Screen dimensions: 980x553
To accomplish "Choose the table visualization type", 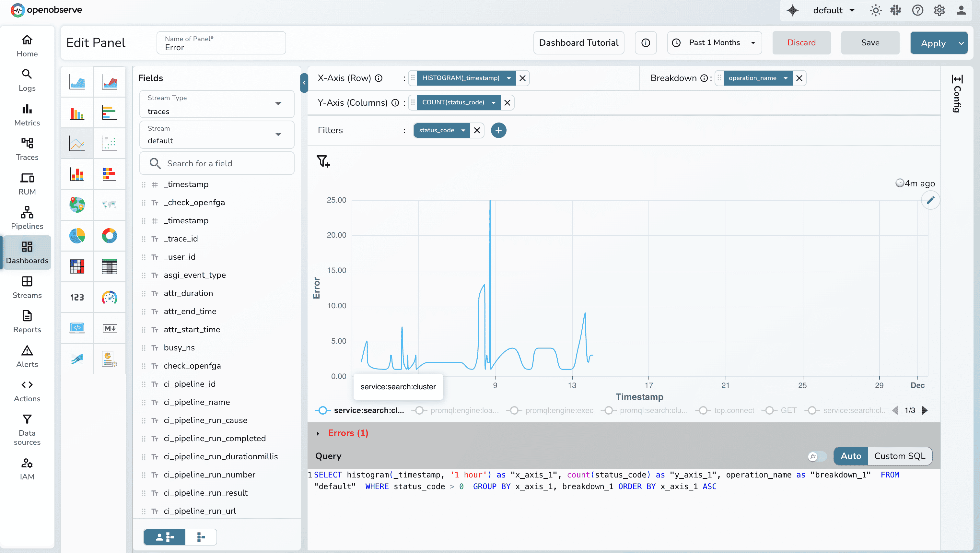I will click(x=109, y=266).
